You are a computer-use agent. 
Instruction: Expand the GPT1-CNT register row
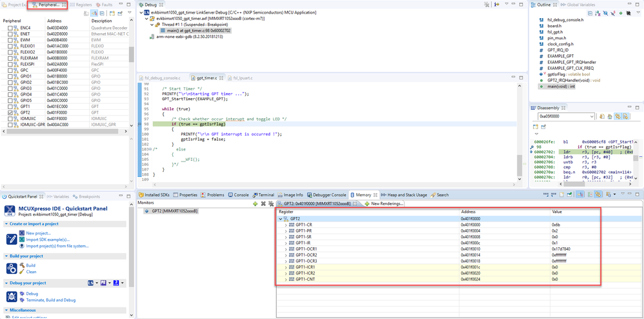(x=287, y=280)
